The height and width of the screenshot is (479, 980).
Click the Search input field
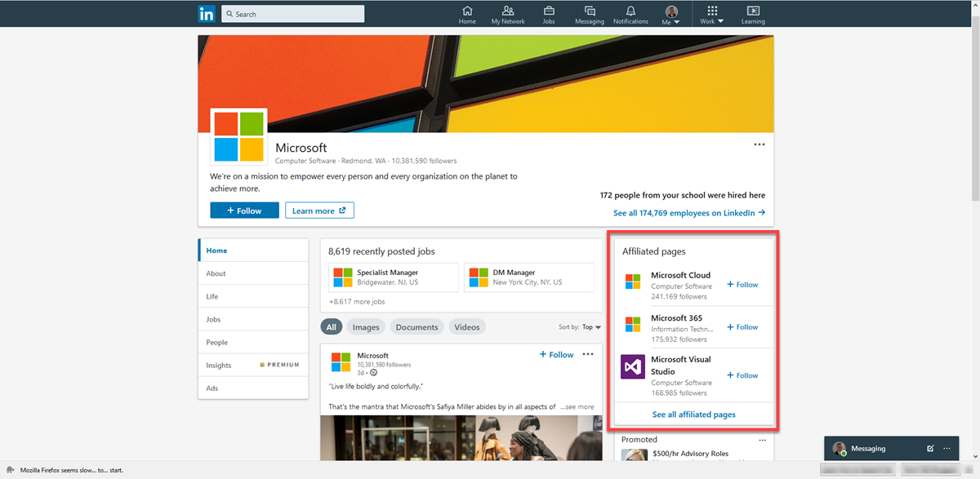click(x=292, y=13)
